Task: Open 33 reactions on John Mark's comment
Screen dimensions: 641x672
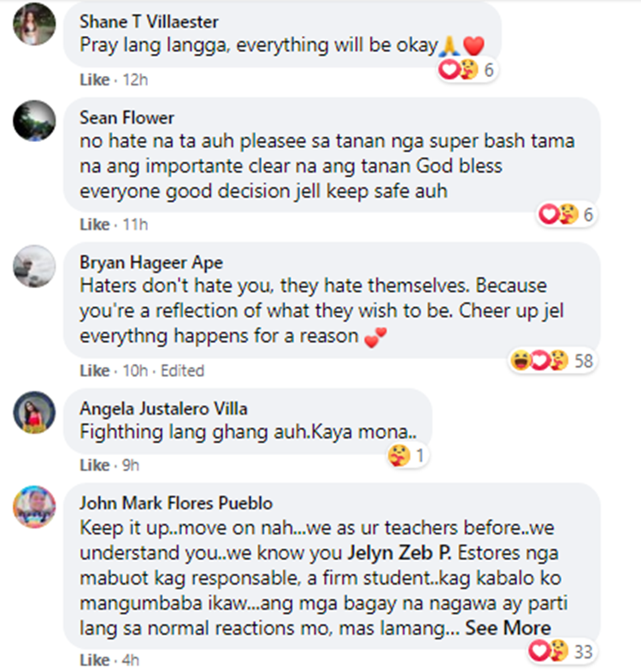Action: 562,651
